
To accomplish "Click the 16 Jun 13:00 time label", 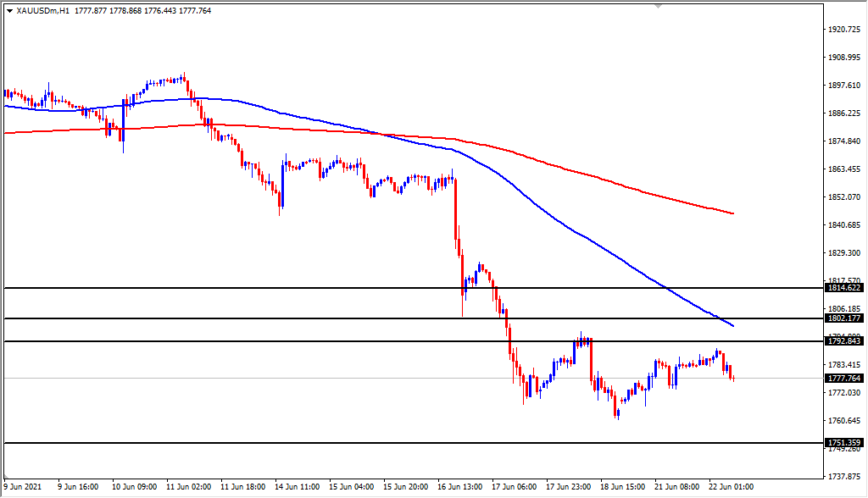I will tap(459, 487).
